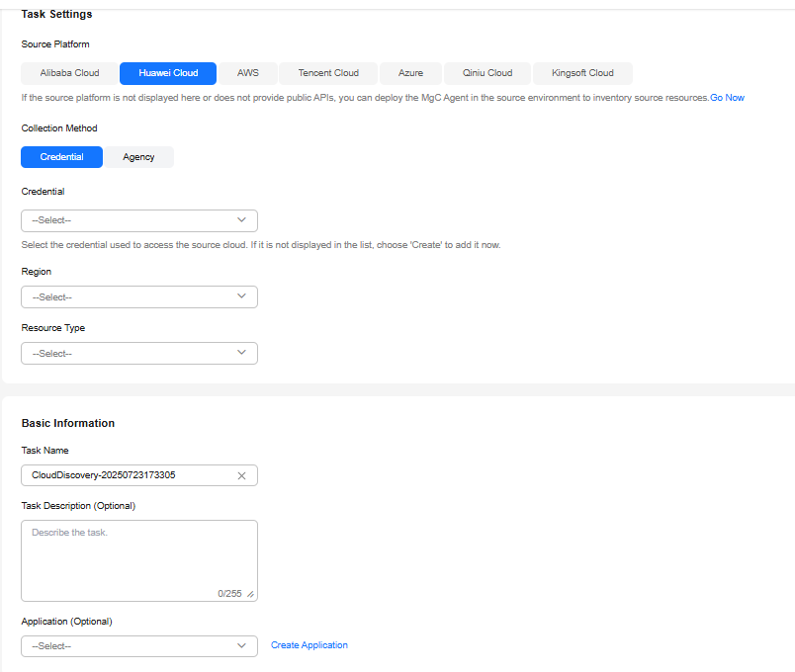Click the Create Application link

point(309,645)
